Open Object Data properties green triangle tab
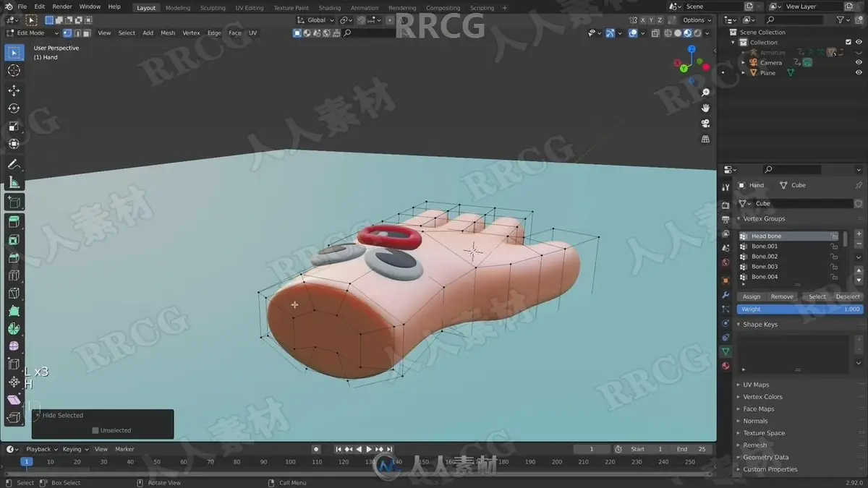Screen dimensions: 868x488 point(726,351)
